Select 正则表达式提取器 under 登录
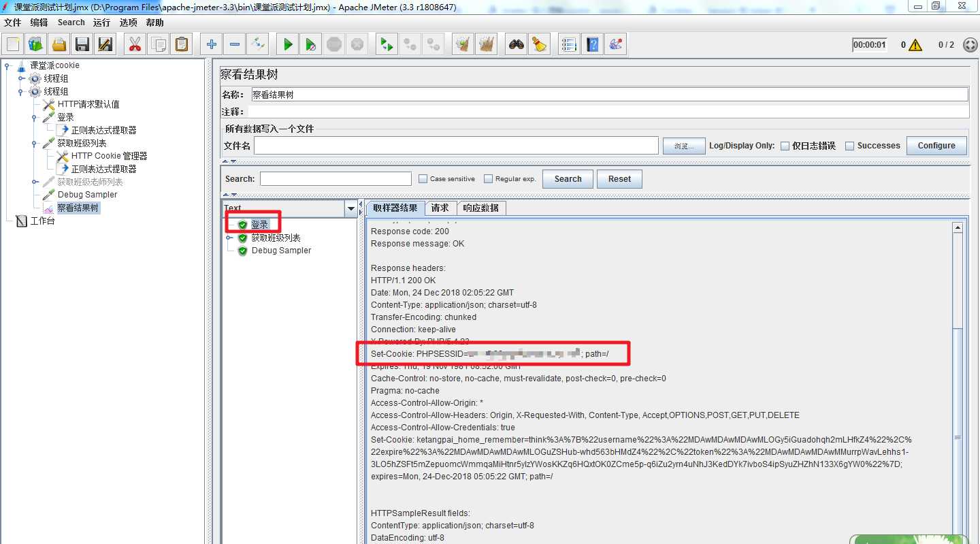This screenshot has height=544, width=980. coord(103,130)
